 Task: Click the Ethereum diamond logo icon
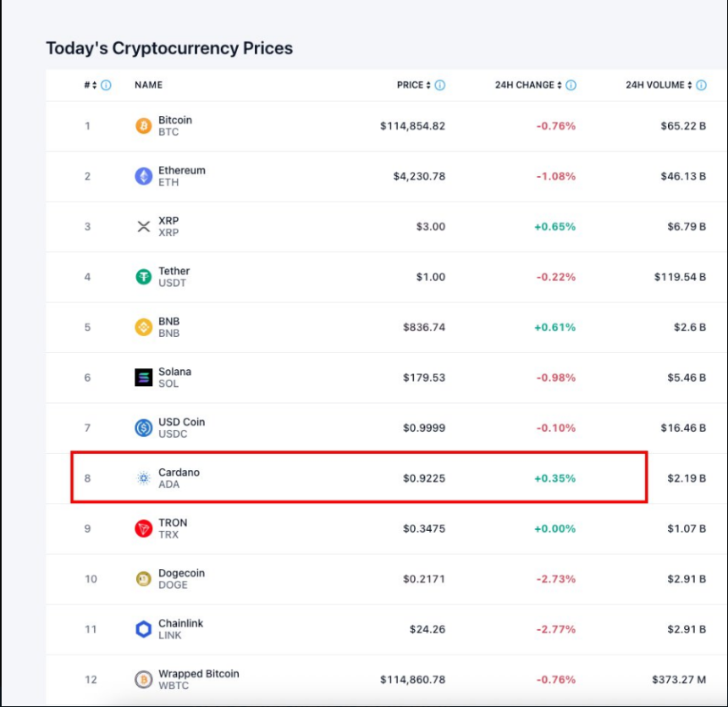[144, 176]
